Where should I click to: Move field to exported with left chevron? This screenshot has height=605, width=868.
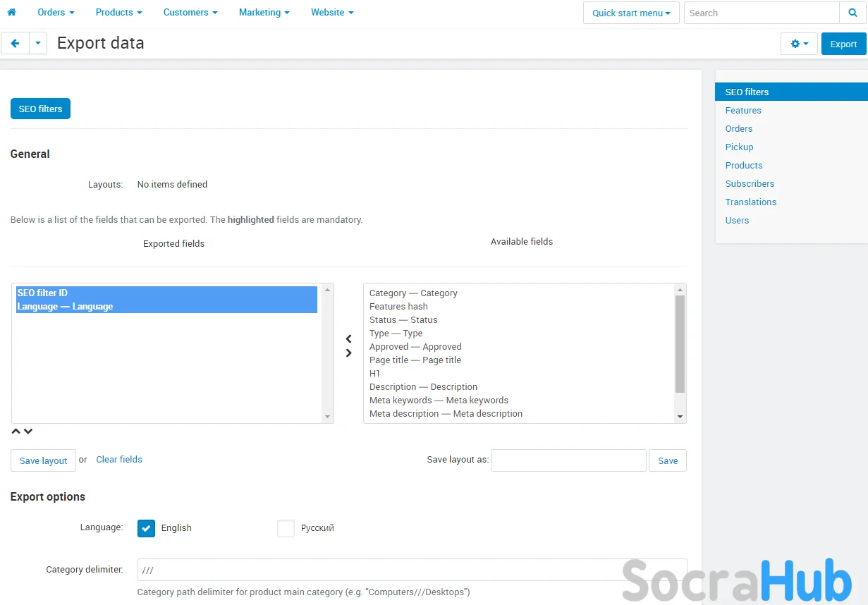click(x=348, y=339)
